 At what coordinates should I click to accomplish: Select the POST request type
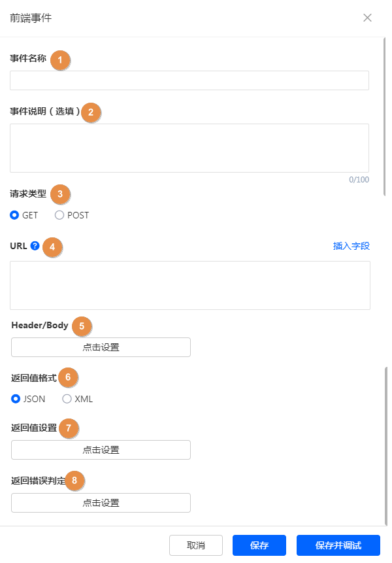[x=59, y=215]
